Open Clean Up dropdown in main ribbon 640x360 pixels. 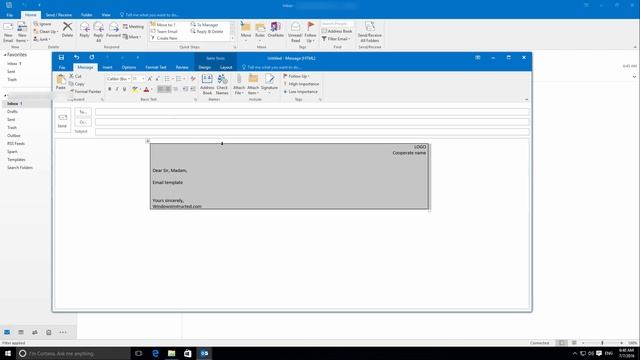(x=46, y=31)
